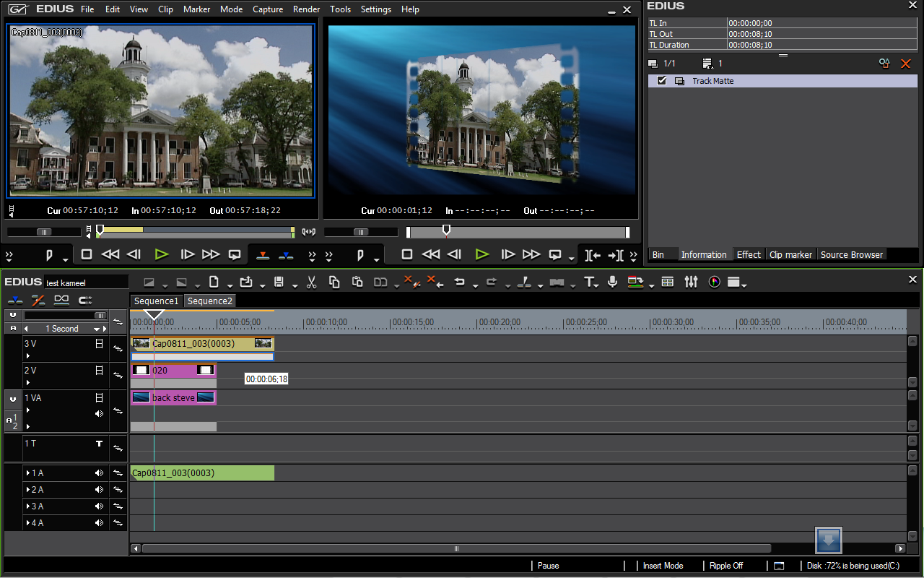Stop playback in the source player
Screen dimensions: 924x578
(x=87, y=254)
